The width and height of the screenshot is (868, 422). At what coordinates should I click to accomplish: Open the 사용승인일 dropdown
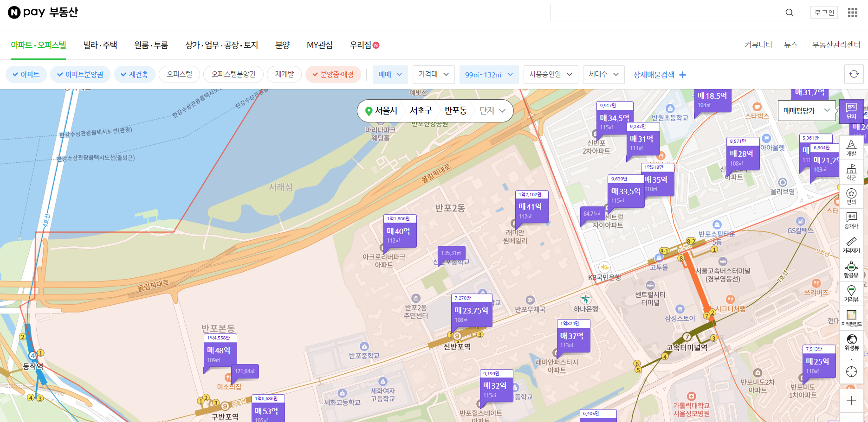tap(551, 74)
